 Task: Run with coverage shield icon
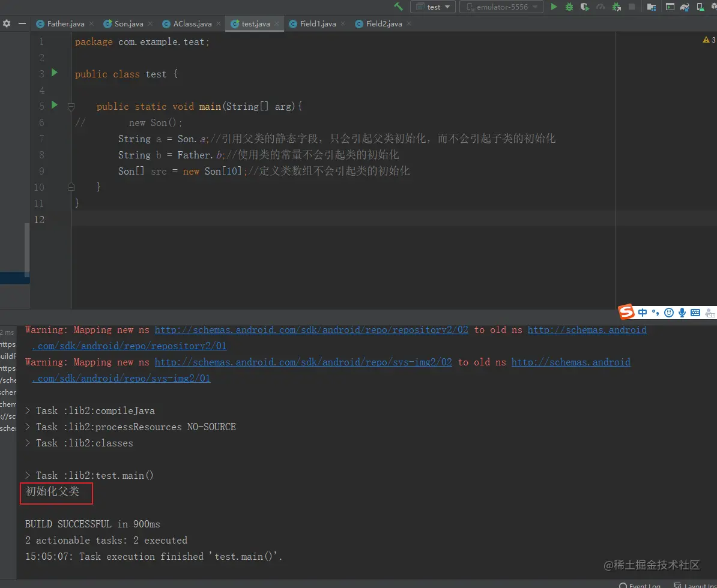coord(584,7)
